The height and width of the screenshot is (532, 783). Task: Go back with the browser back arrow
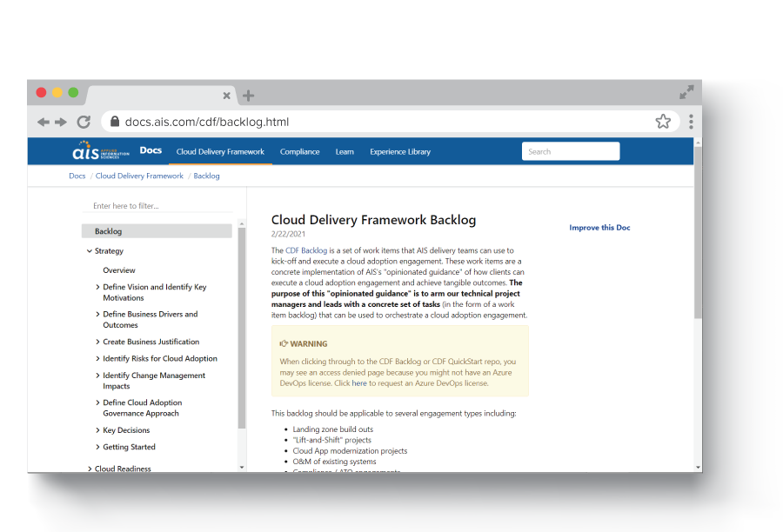pos(43,122)
